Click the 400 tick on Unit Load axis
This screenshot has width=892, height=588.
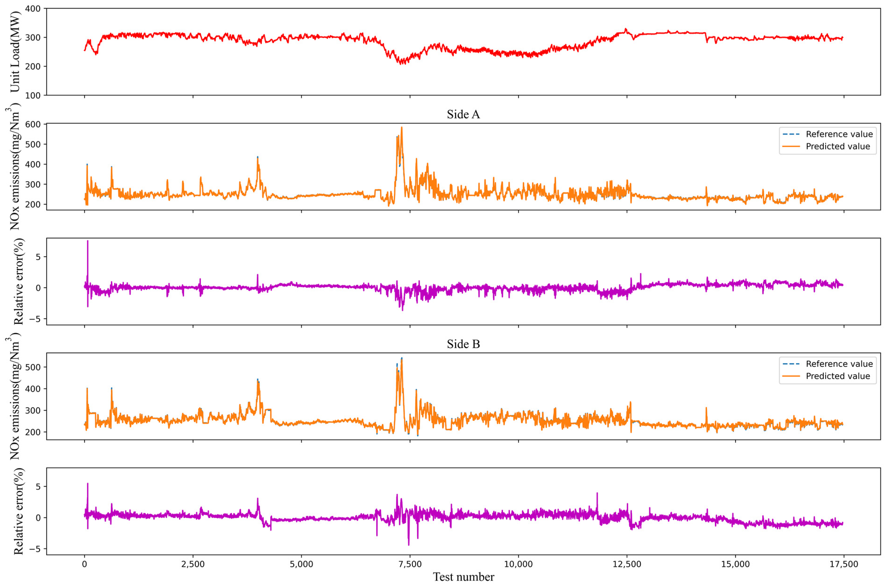pyautogui.click(x=33, y=9)
